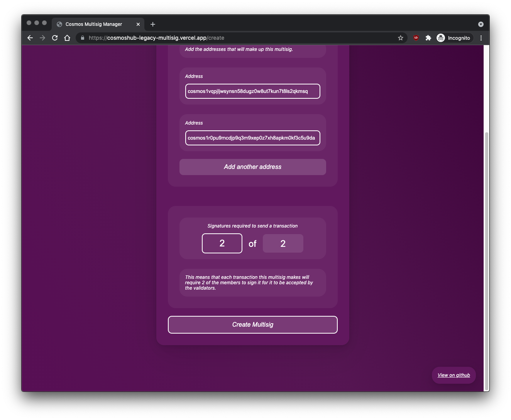Click the site security padlock icon
This screenshot has height=420, width=511.
(82, 38)
